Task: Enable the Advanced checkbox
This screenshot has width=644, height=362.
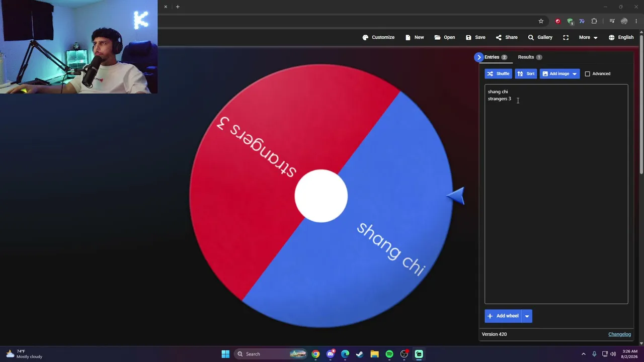Action: tap(587, 74)
